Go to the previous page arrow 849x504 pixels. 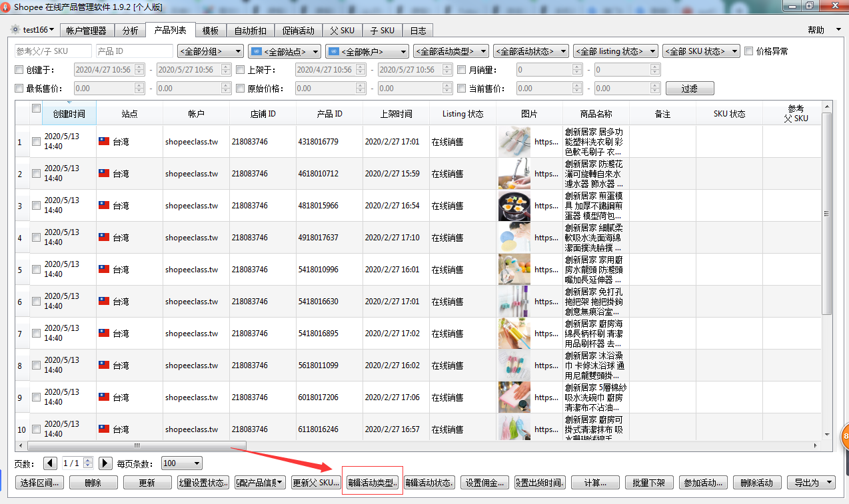pyautogui.click(x=50, y=463)
